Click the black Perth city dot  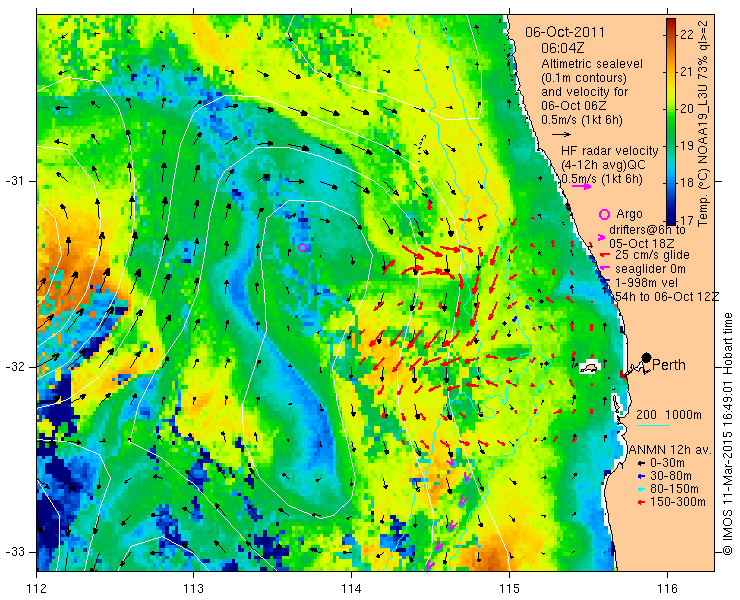coord(647,357)
